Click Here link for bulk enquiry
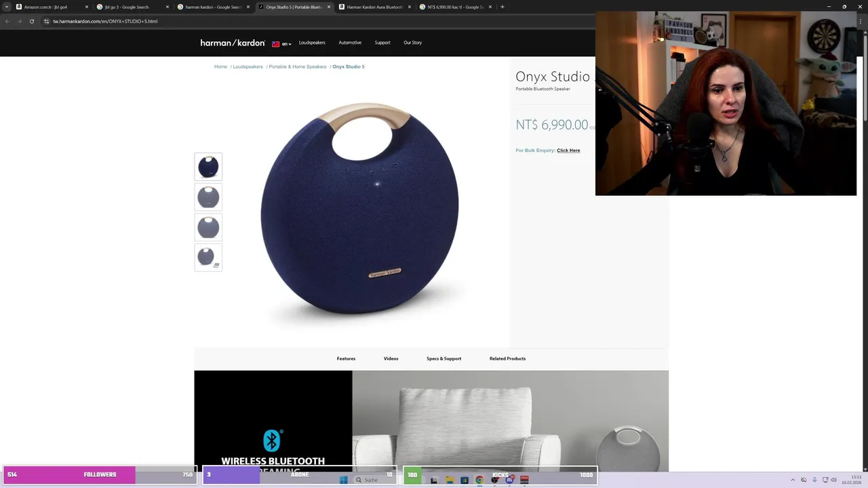 pyautogui.click(x=568, y=150)
